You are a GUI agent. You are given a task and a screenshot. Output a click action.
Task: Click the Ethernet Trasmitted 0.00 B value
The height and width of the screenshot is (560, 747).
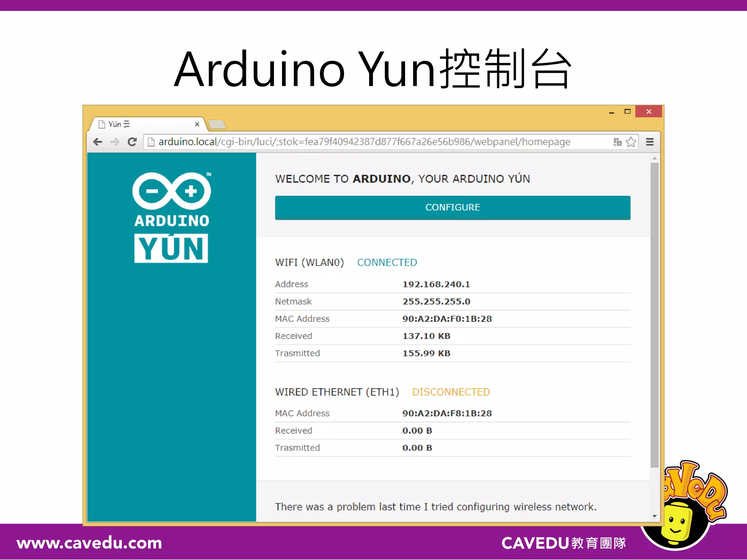(x=417, y=448)
